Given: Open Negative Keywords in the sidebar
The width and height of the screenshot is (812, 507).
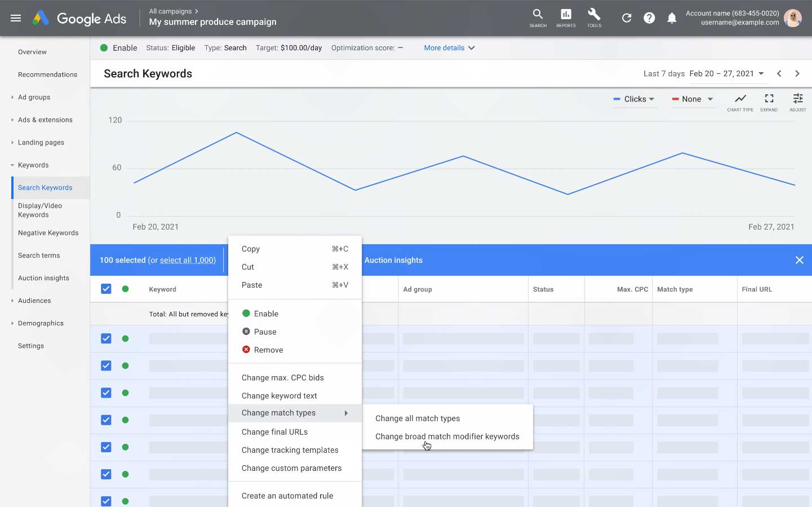Looking at the screenshot, I should point(48,233).
